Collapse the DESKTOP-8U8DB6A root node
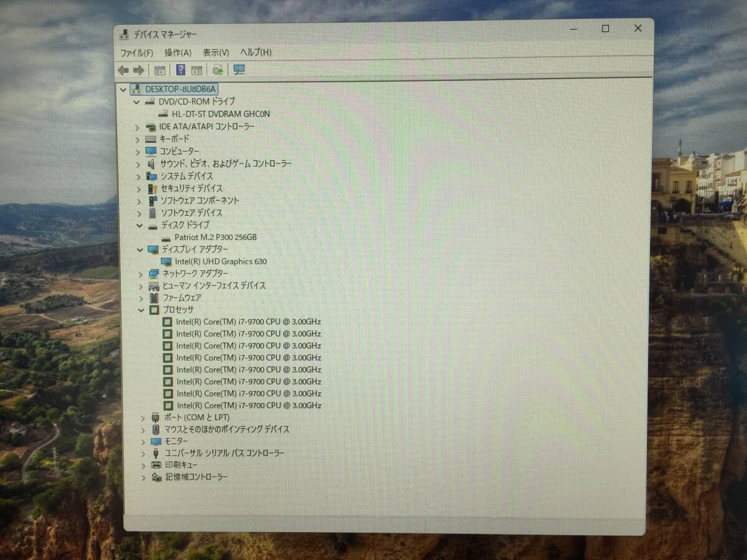This screenshot has height=560, width=747. point(123,89)
